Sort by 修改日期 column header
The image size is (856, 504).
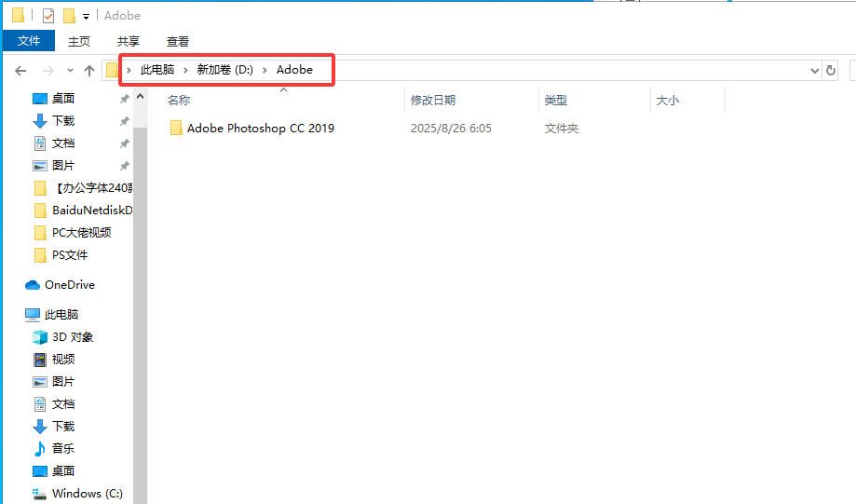[x=433, y=101]
